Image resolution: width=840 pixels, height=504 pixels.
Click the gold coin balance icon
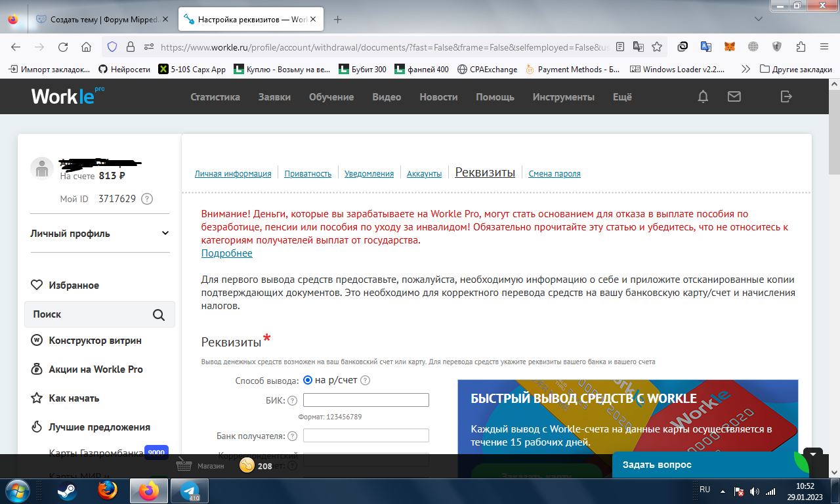tap(247, 466)
